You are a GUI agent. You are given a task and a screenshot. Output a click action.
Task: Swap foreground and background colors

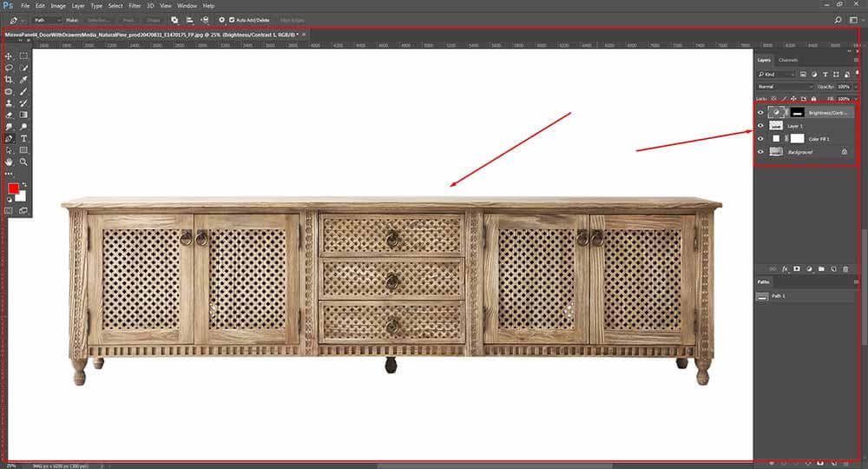tap(23, 184)
